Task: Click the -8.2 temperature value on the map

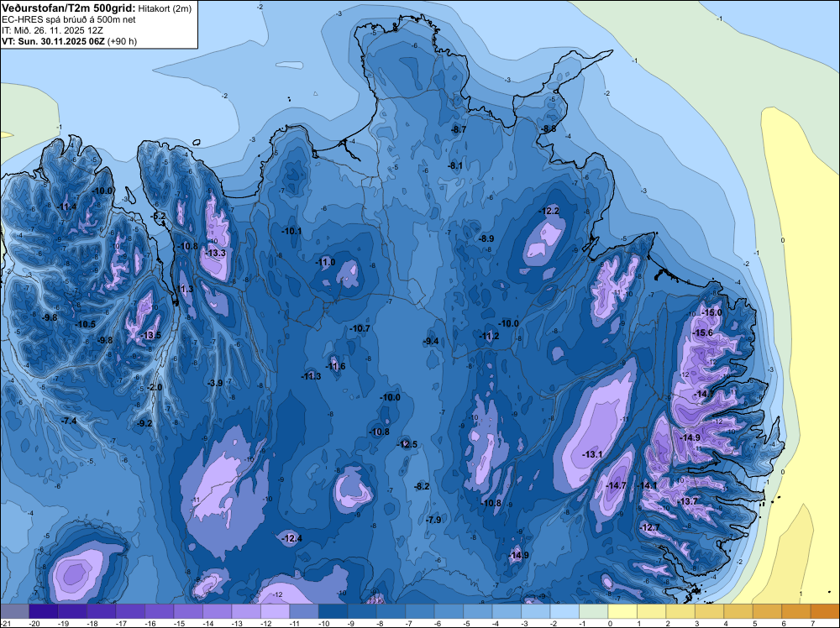Action: 423,487
